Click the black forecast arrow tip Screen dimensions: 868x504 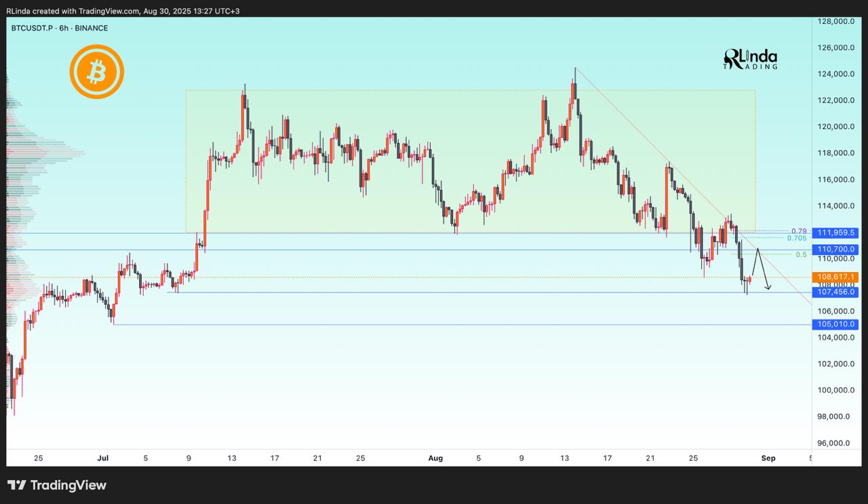[769, 288]
